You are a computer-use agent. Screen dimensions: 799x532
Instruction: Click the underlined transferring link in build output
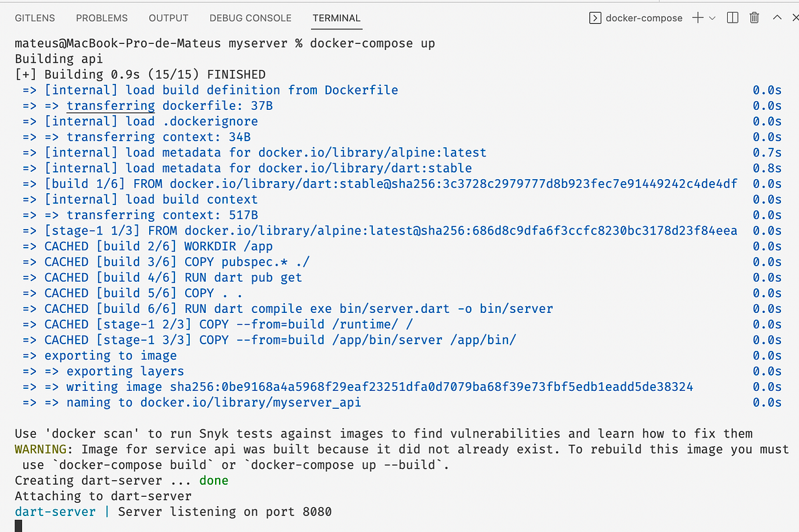(x=111, y=105)
